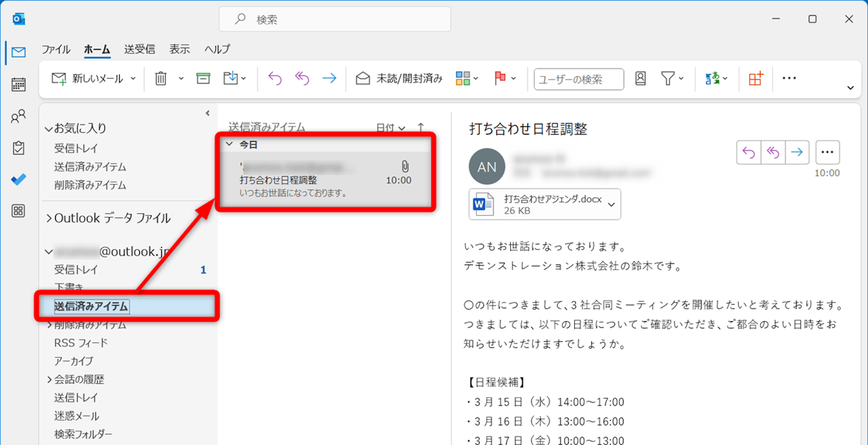Image resolution: width=868 pixels, height=445 pixels.
Task: Open the address book icon
Action: 640,78
